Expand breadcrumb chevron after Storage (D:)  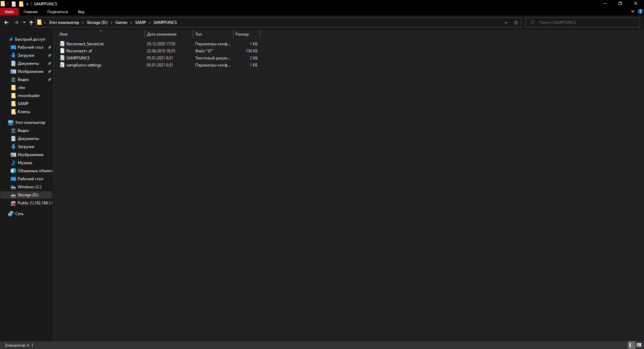click(111, 22)
